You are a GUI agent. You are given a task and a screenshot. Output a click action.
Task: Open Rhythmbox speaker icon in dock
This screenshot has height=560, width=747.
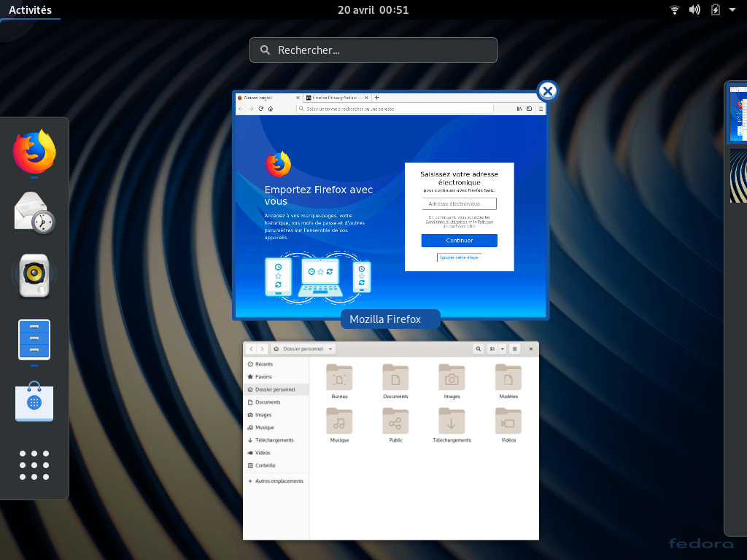(34, 276)
